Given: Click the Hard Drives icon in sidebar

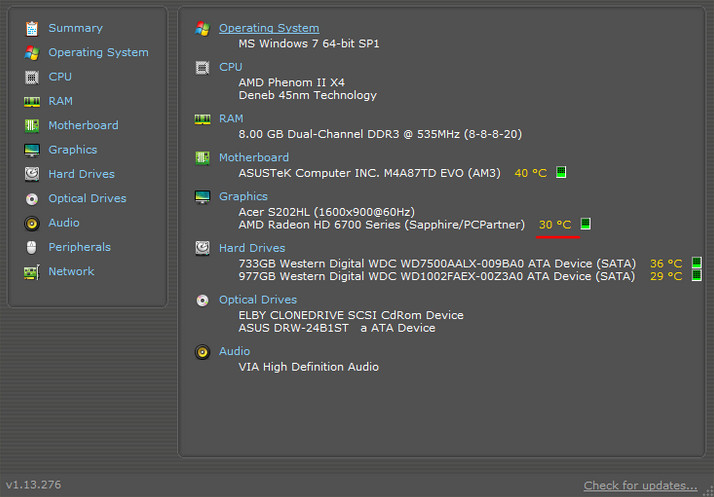Looking at the screenshot, I should 32,174.
